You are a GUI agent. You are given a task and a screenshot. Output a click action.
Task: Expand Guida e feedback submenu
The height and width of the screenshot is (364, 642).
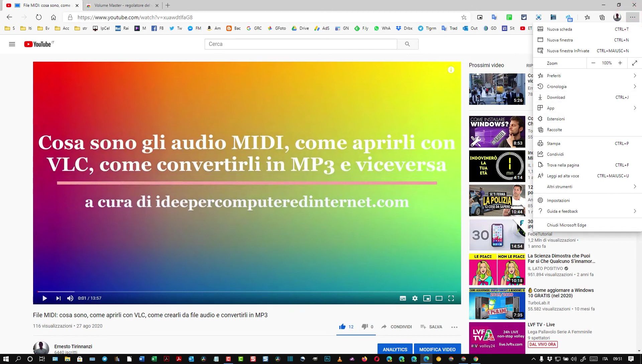click(x=587, y=211)
